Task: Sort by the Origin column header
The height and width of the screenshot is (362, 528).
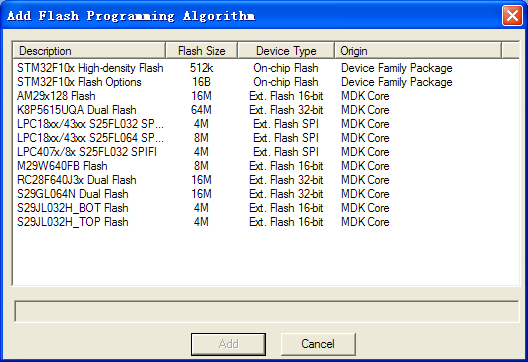Action: 418,51
